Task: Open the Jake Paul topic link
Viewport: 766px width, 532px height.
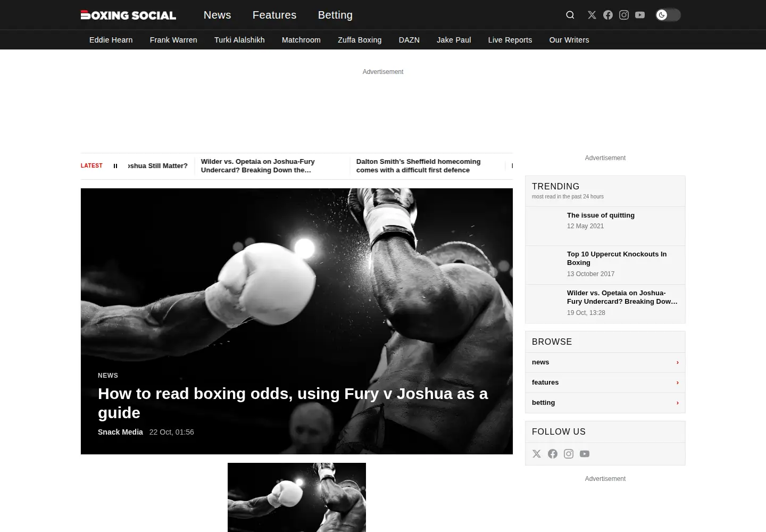Action: click(x=454, y=40)
